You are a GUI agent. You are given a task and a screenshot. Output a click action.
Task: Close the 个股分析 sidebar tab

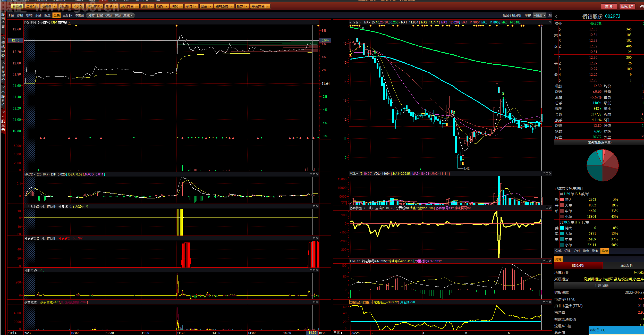3,88
